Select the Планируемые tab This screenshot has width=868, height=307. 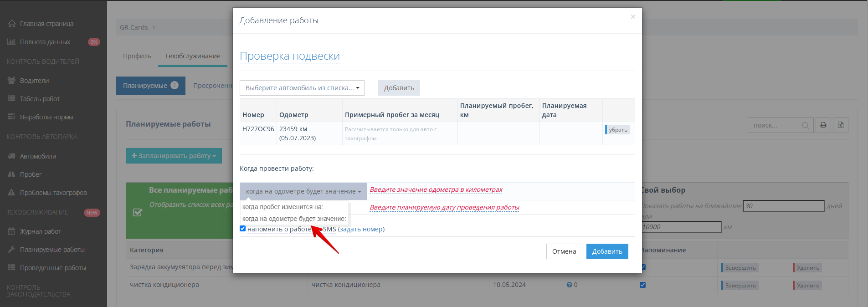[150, 86]
